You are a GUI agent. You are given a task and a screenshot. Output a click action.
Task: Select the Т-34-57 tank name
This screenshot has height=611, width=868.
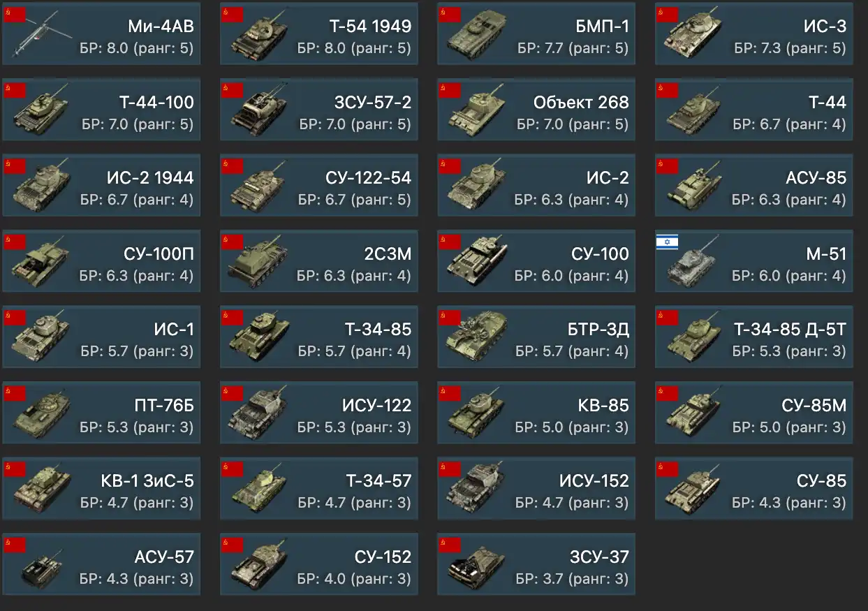pyautogui.click(x=378, y=481)
